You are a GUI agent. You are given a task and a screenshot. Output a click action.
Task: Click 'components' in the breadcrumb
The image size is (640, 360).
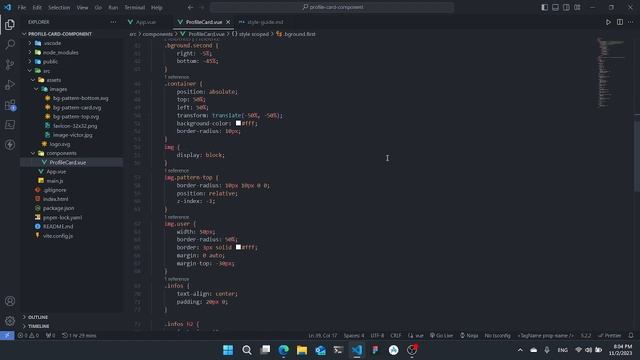(x=158, y=34)
